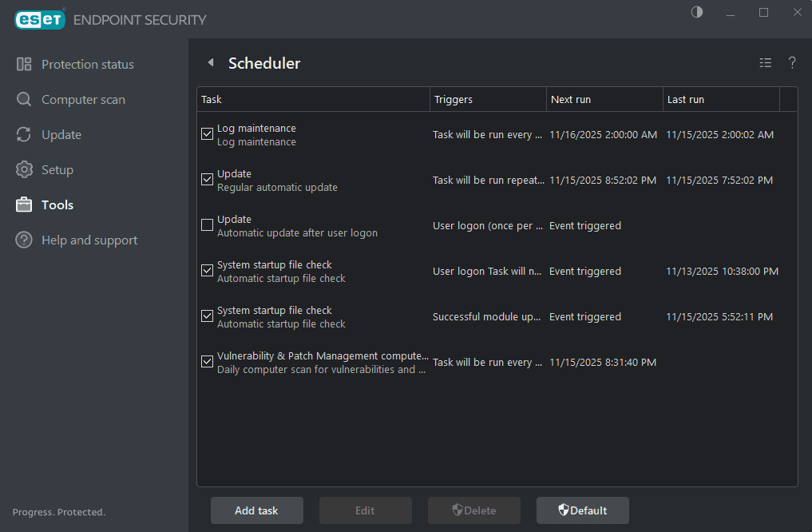Open the list view options icon
812x532 pixels.
766,62
